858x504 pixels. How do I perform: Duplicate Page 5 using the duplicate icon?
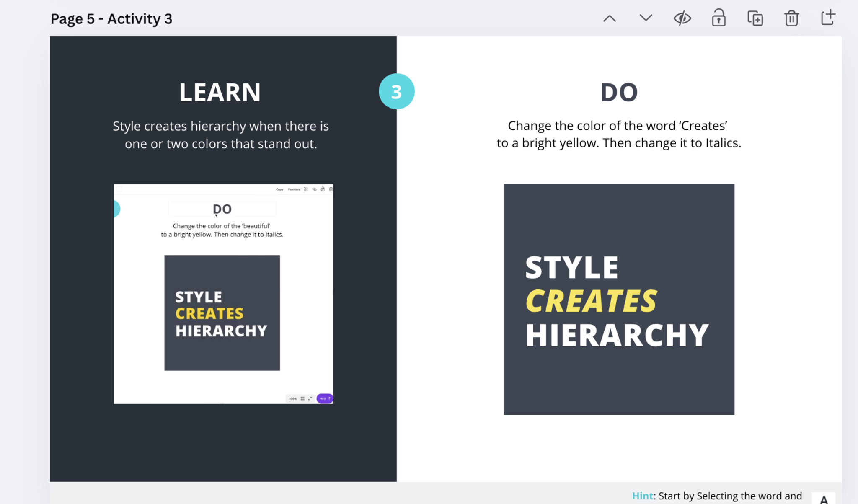[x=755, y=18]
